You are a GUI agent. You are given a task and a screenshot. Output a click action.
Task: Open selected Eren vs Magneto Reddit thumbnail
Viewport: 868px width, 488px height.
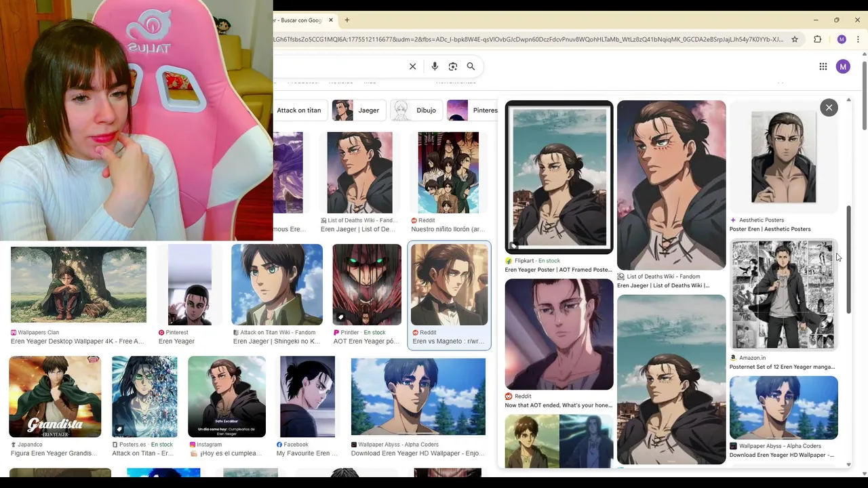(x=449, y=285)
